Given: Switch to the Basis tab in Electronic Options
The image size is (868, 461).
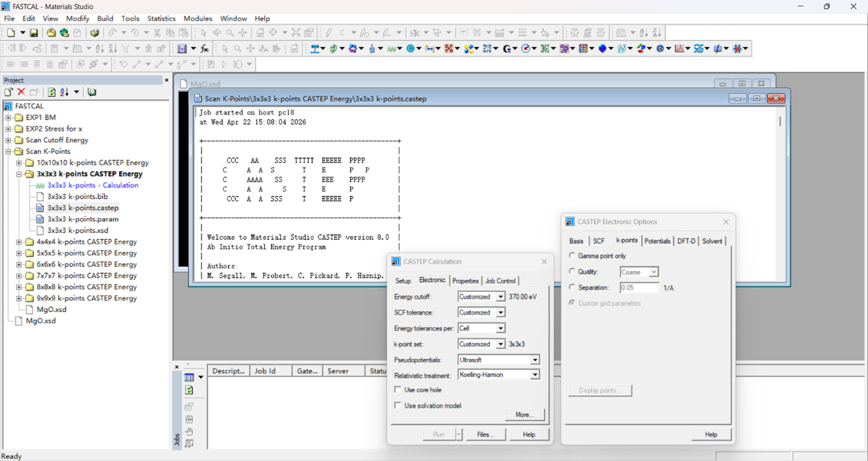Looking at the screenshot, I should tap(577, 241).
